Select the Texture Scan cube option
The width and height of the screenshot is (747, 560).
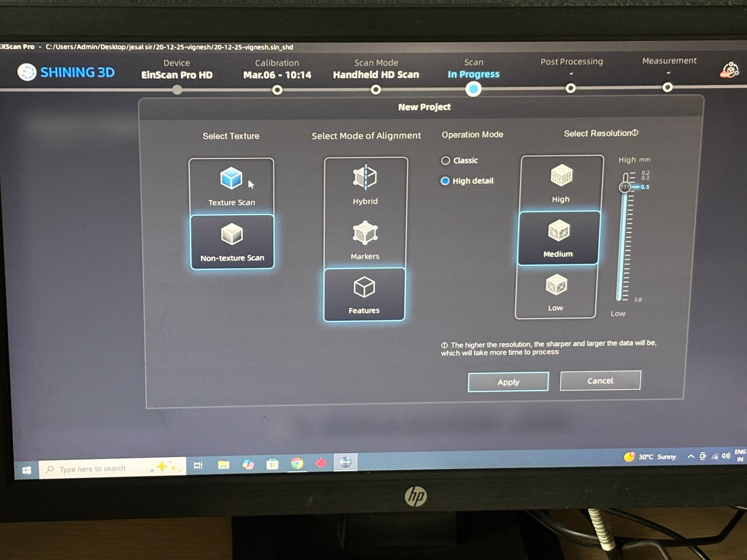(x=231, y=186)
